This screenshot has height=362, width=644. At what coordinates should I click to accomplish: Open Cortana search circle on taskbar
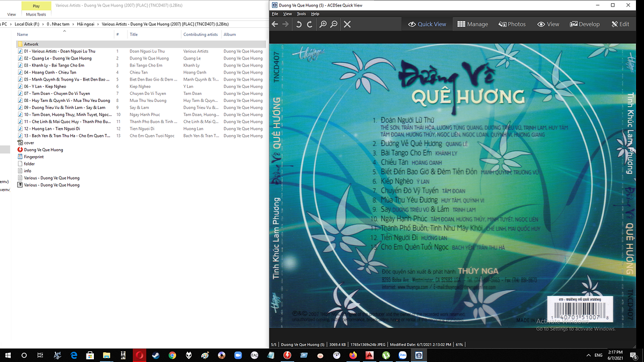click(24, 355)
